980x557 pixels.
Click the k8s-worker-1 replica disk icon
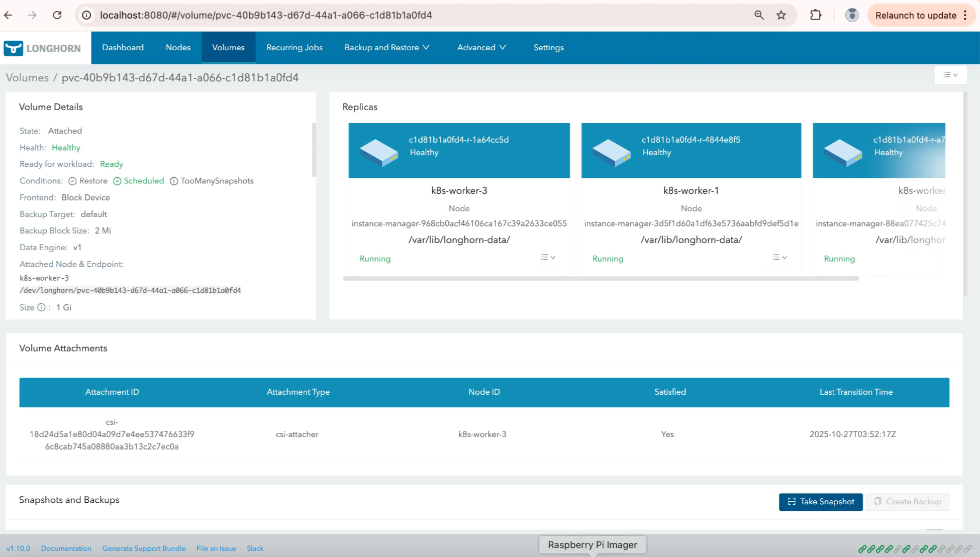point(611,152)
